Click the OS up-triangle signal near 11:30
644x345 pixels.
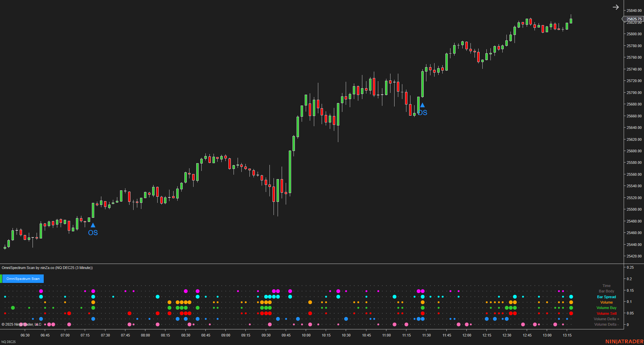422,105
